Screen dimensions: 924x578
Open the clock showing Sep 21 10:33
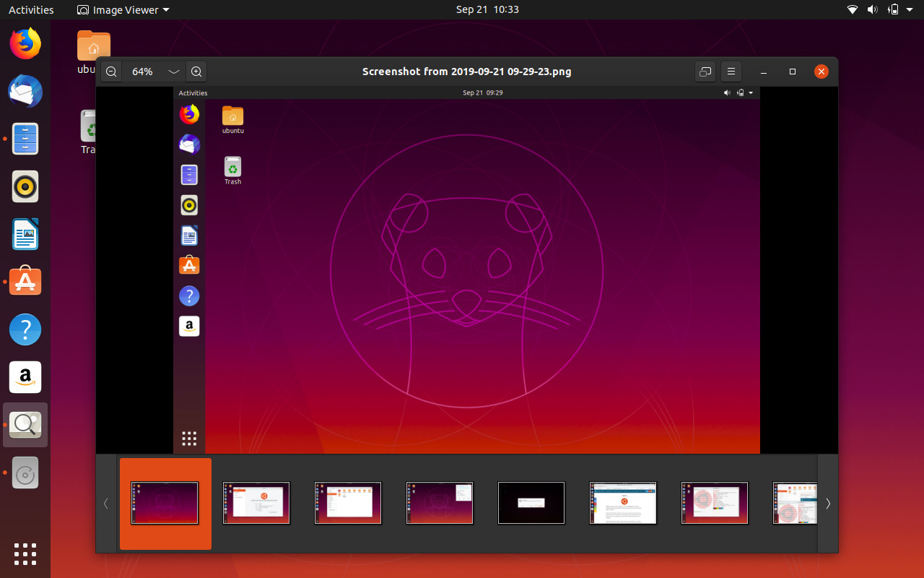point(487,10)
